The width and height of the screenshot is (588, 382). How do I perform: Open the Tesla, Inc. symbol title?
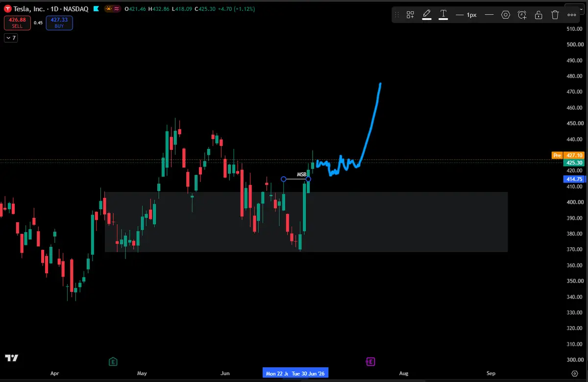(29, 9)
